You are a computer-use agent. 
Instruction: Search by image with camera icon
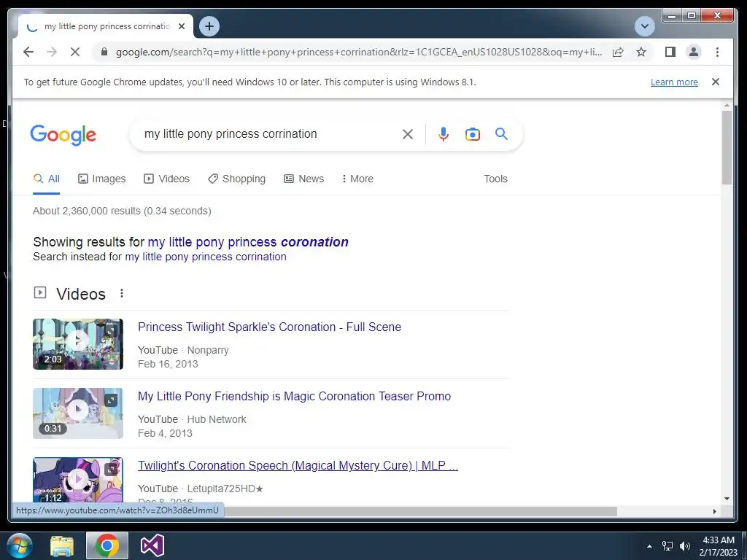click(x=472, y=134)
